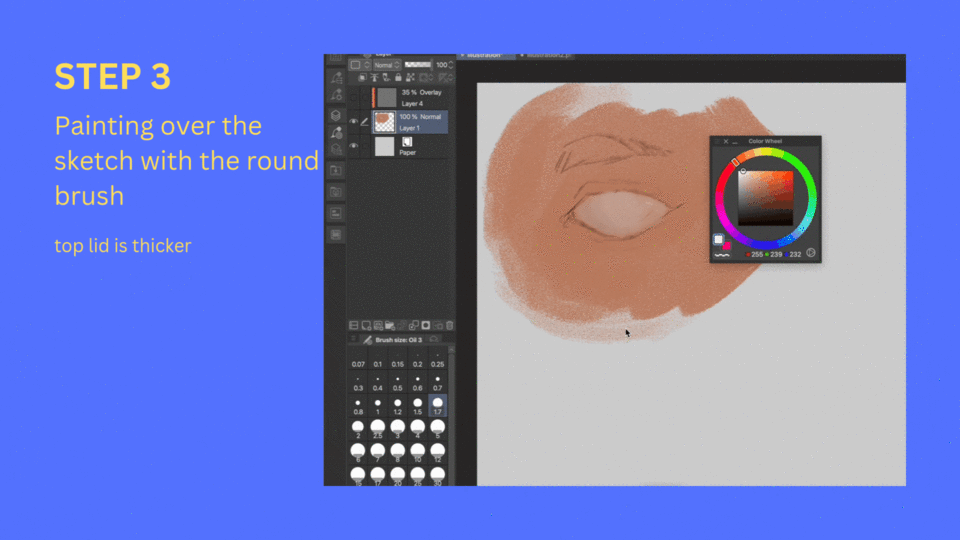
Task: Open the layer stack dock icon
Action: tap(336, 115)
